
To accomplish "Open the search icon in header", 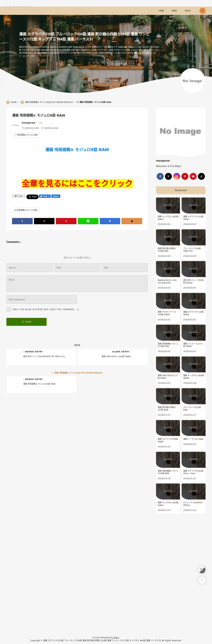I will pos(202,11).
